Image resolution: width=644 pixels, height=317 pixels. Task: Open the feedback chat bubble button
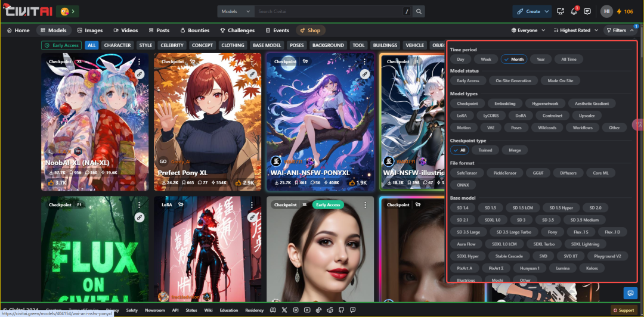coord(629,293)
